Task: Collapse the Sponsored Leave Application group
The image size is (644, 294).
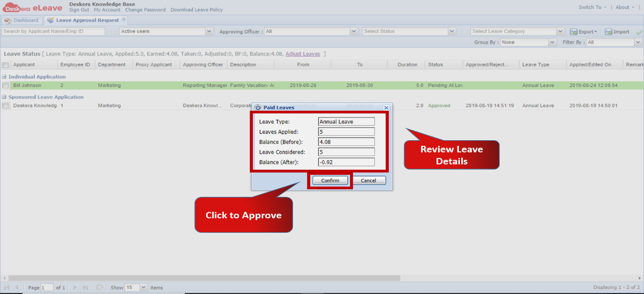Action: [4, 97]
